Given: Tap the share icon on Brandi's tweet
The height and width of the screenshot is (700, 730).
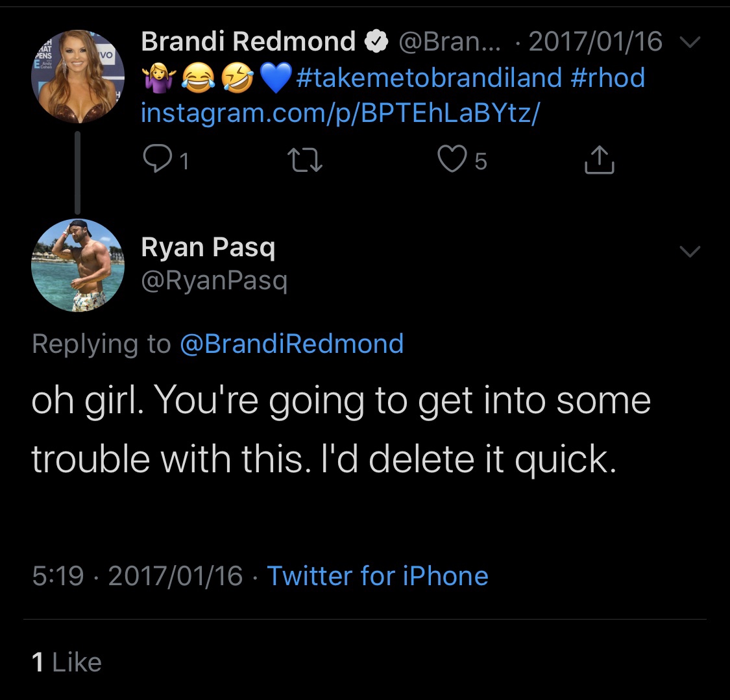Looking at the screenshot, I should click(x=599, y=160).
